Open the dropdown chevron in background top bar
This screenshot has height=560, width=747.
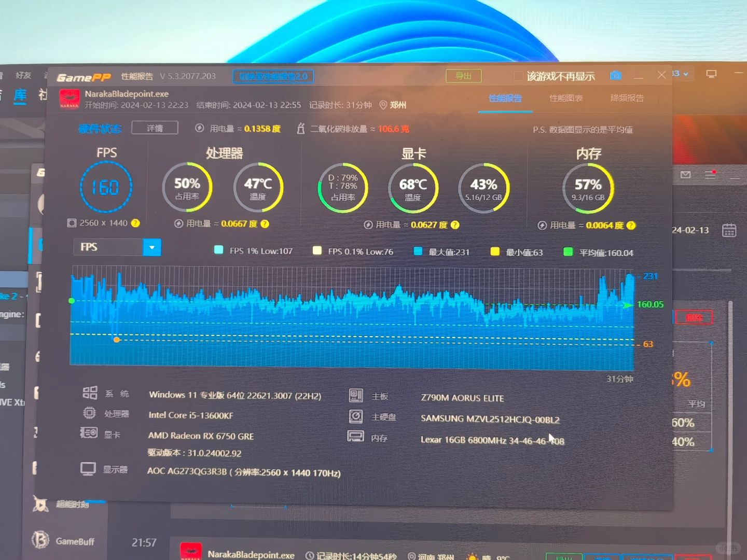tap(686, 74)
